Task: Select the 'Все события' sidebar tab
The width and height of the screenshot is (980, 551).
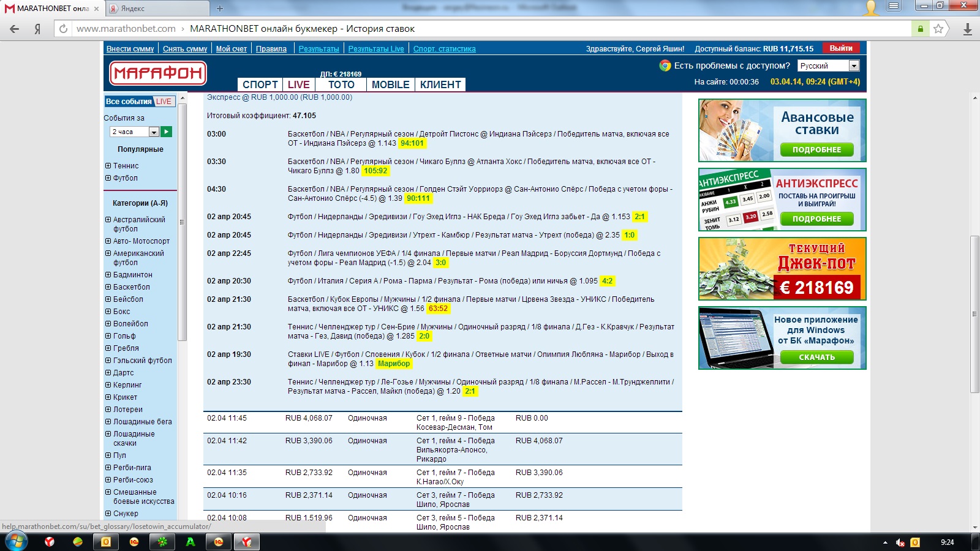Action: (x=129, y=102)
